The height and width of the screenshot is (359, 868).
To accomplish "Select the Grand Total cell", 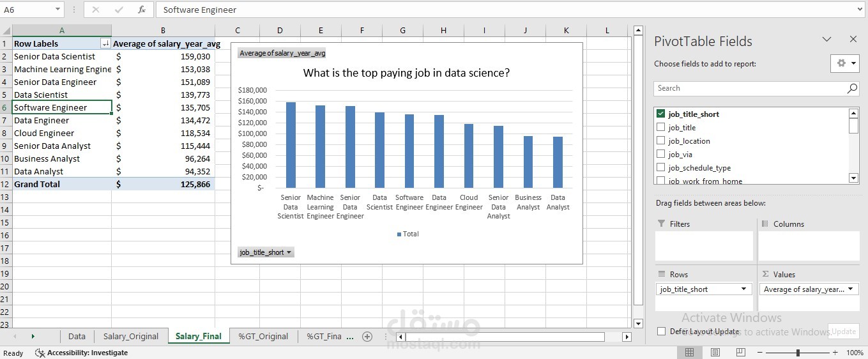I will click(x=62, y=184).
